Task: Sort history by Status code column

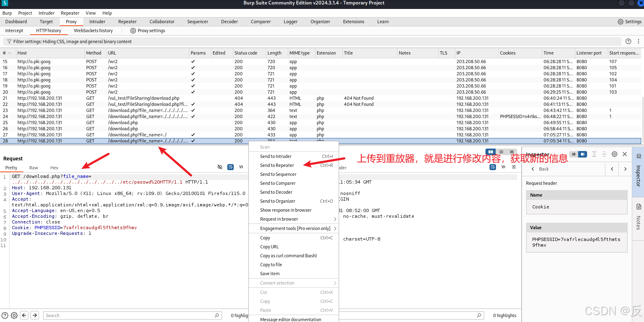Action: coord(249,53)
